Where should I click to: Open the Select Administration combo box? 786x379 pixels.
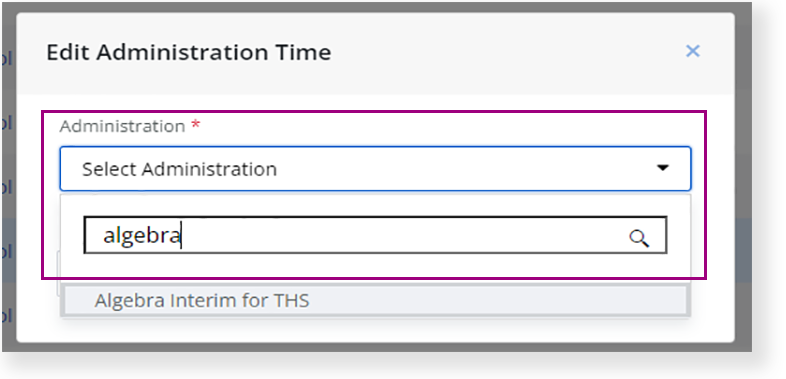(375, 169)
